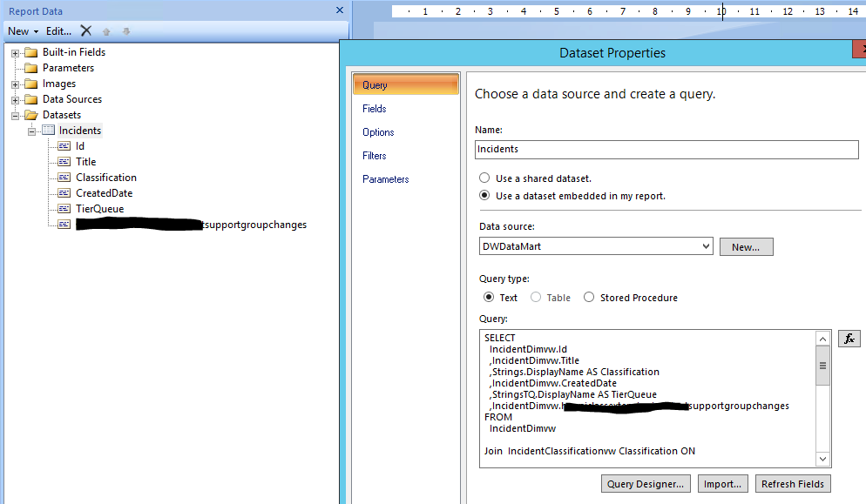
Task: Close the Report Data panel
Action: tap(340, 10)
